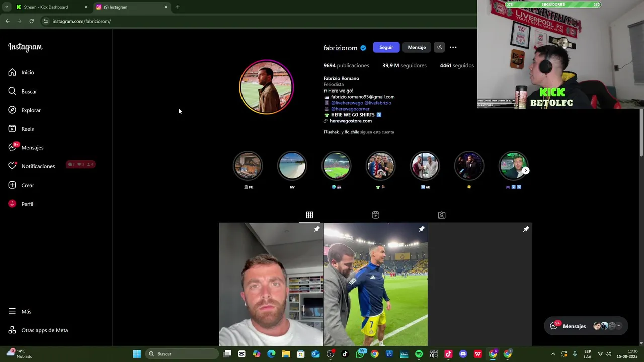Reload the page with the refresh icon
644x362 pixels.
click(31, 21)
